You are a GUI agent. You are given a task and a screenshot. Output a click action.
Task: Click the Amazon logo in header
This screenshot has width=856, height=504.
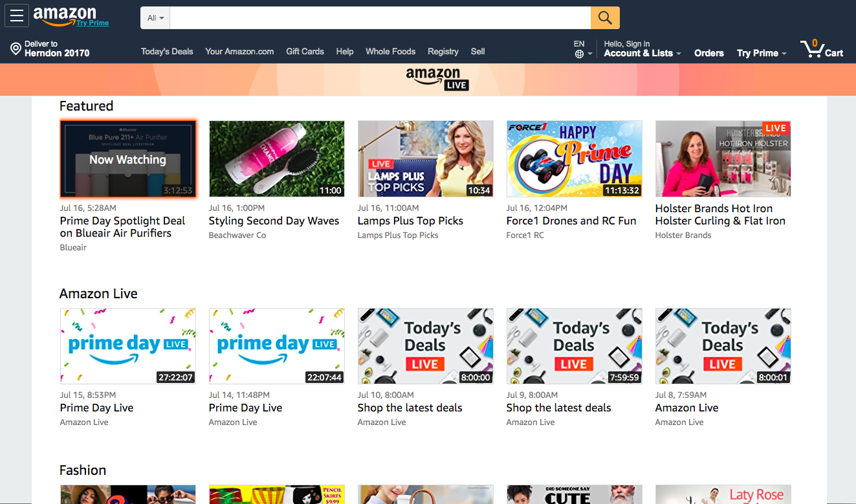point(65,15)
